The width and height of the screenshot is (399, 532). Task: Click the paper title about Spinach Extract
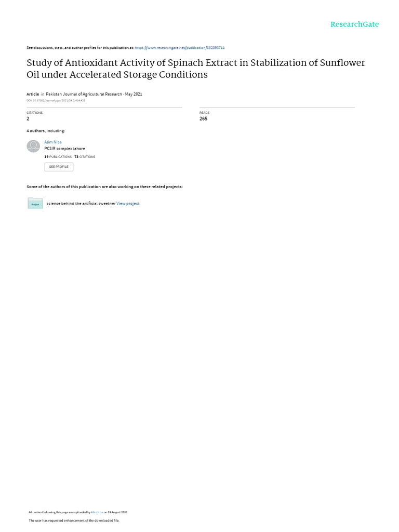click(196, 69)
